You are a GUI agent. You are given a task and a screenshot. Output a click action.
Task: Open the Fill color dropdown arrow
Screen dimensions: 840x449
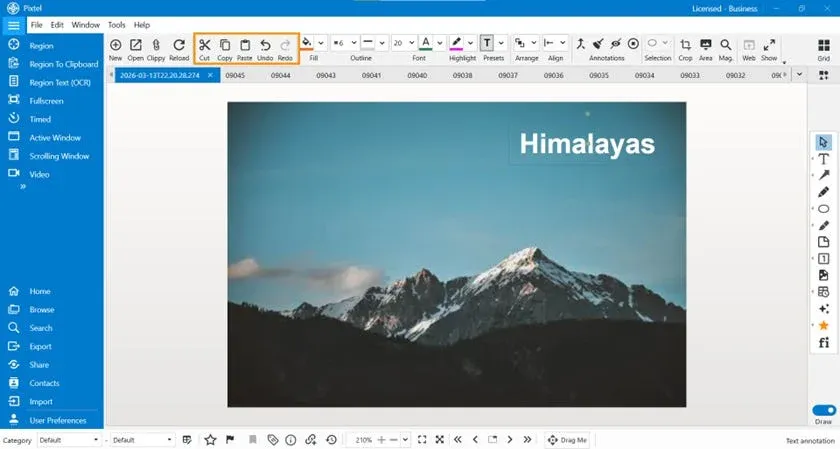pos(321,43)
